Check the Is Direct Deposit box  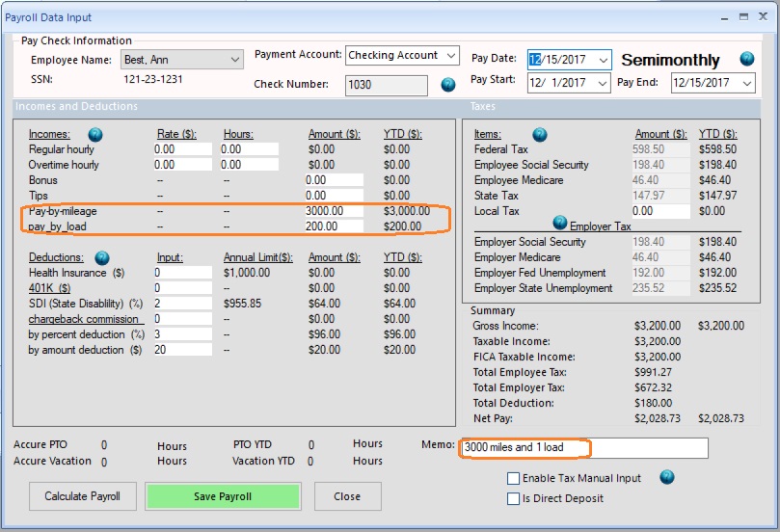point(514,498)
